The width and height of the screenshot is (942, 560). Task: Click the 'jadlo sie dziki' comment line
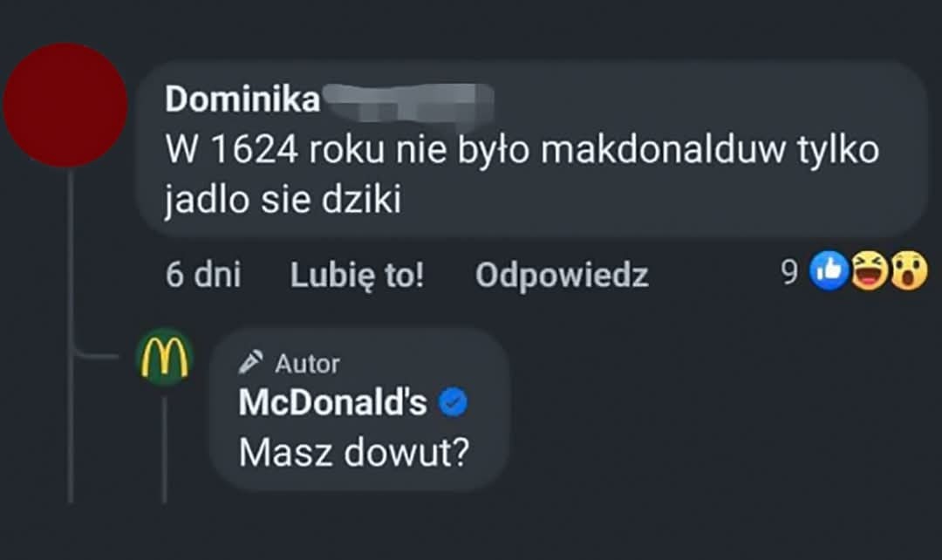click(283, 200)
